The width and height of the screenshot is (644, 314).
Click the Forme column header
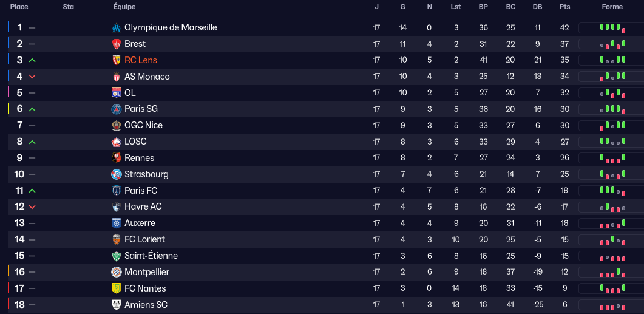(612, 7)
